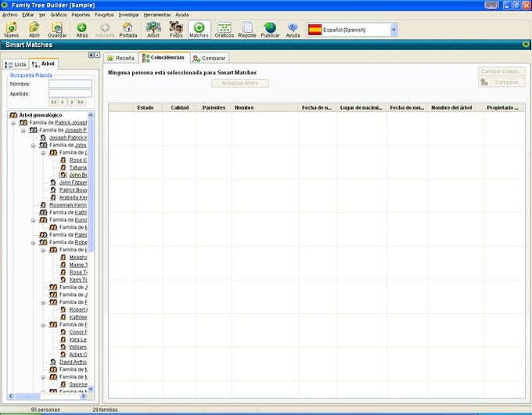
Task: Open the Favoritos menu
Action: coord(104,15)
